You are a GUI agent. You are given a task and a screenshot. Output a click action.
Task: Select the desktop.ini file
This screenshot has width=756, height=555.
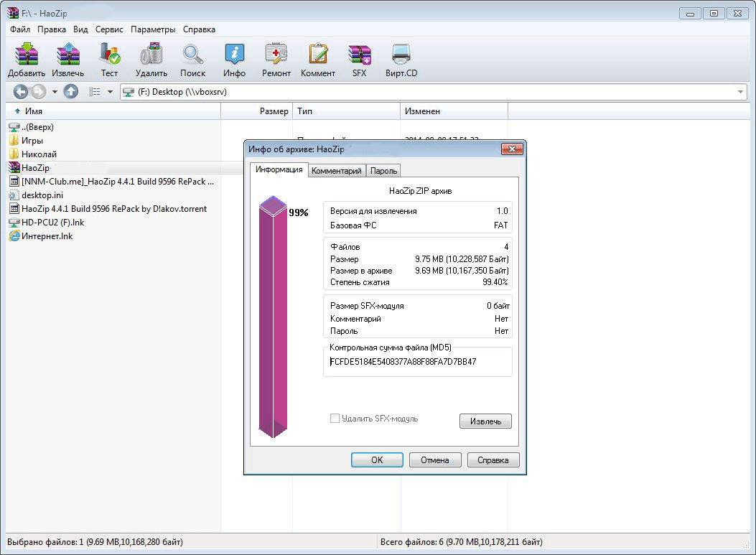click(36, 195)
